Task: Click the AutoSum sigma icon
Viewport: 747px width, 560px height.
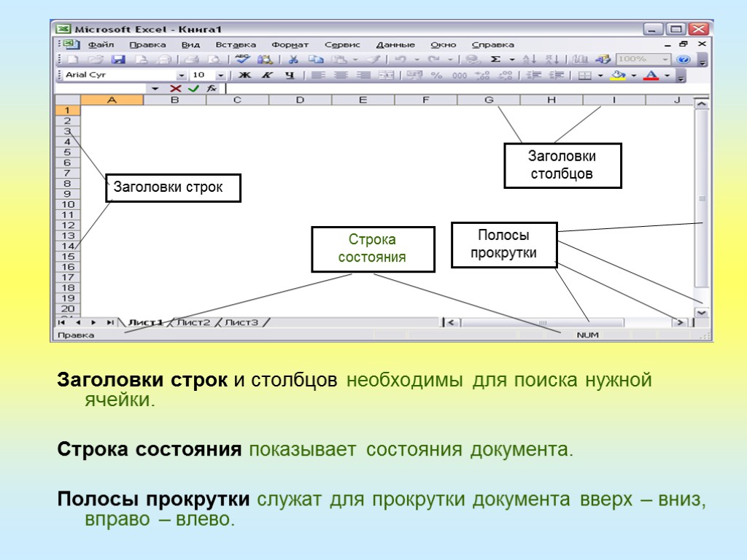Action: pyautogui.click(x=495, y=60)
